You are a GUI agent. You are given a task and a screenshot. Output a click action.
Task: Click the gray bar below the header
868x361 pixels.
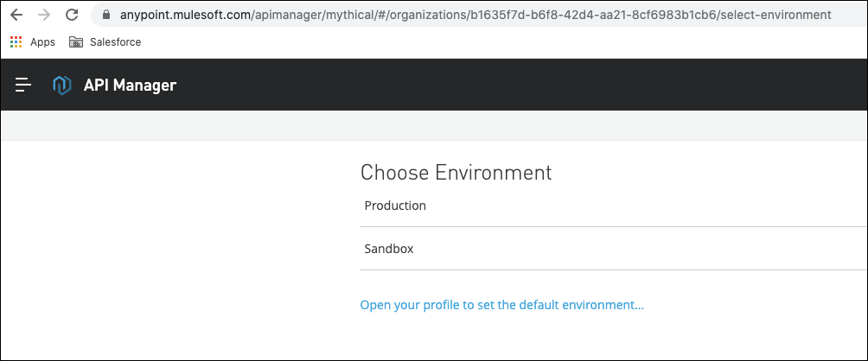coord(432,125)
